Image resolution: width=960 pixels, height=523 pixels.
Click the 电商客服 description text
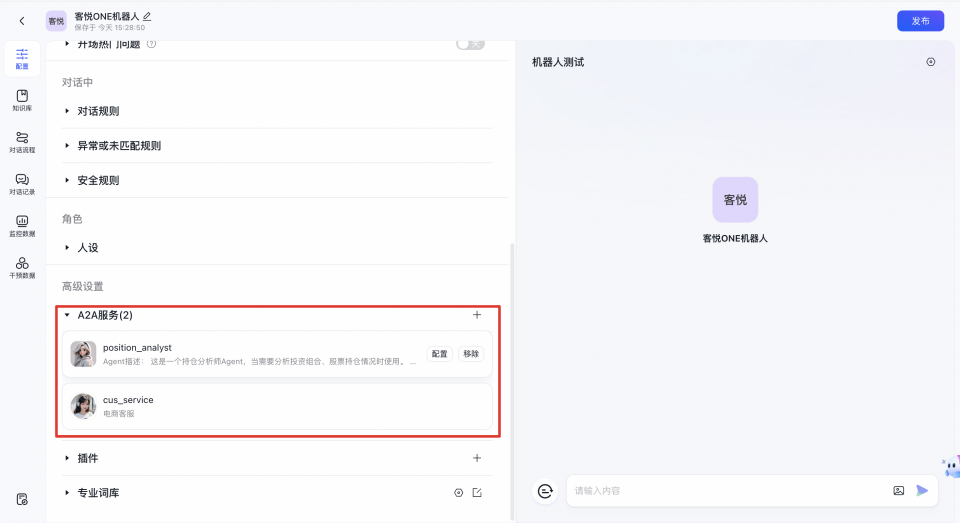tap(119, 414)
